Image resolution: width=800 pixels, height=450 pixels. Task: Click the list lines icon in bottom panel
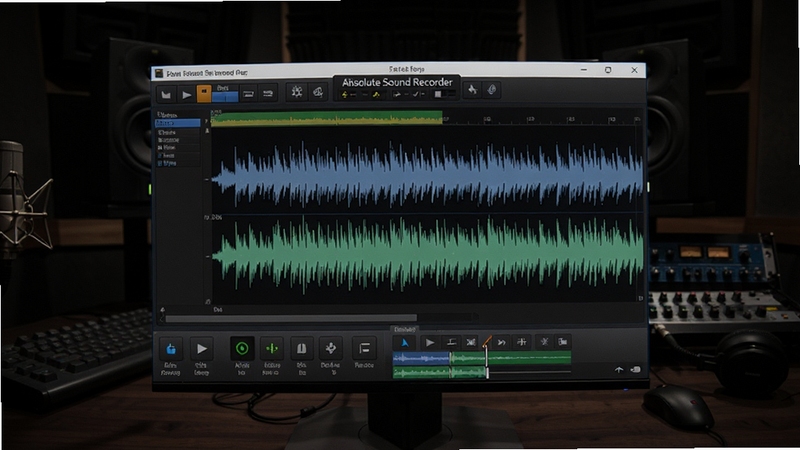click(x=364, y=348)
